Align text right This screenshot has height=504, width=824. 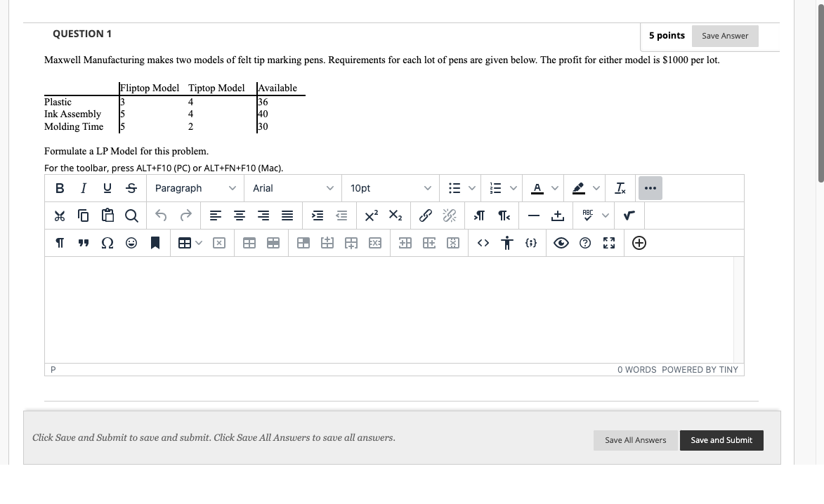tap(263, 215)
